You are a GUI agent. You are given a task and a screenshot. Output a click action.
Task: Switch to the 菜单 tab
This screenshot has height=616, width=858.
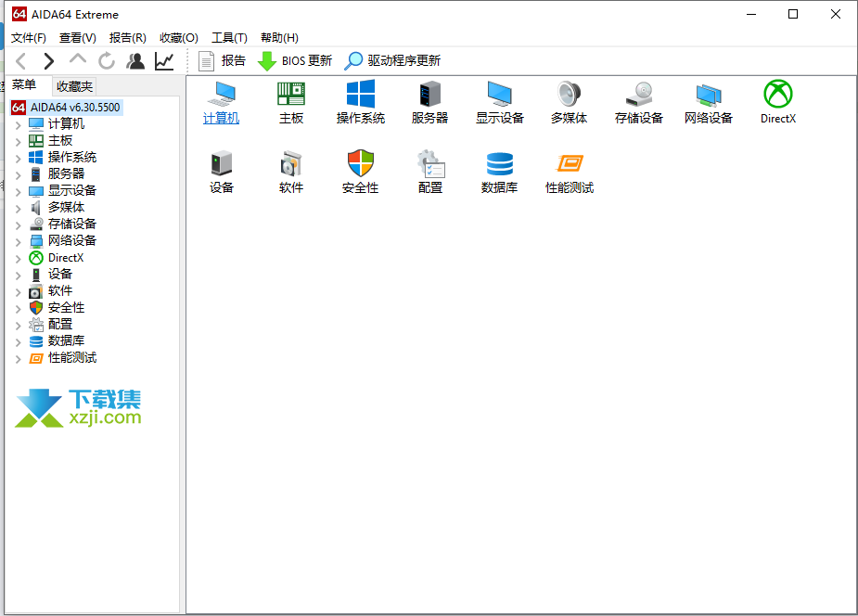pos(24,84)
